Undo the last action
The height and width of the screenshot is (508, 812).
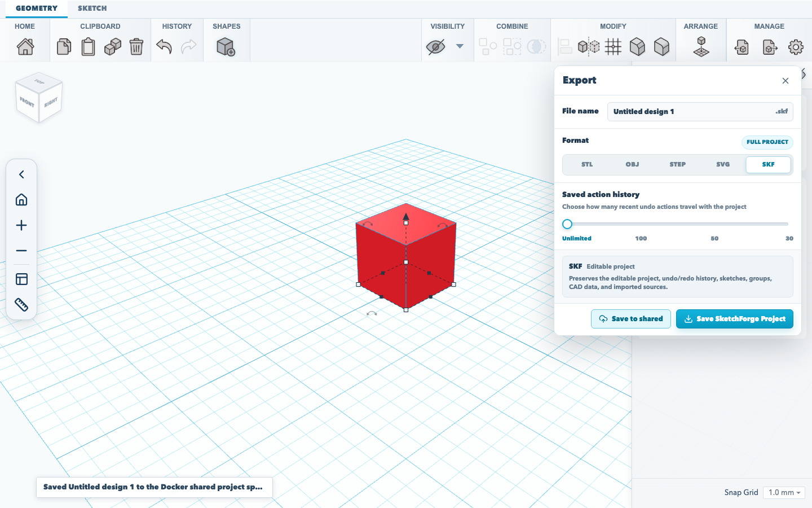point(164,47)
